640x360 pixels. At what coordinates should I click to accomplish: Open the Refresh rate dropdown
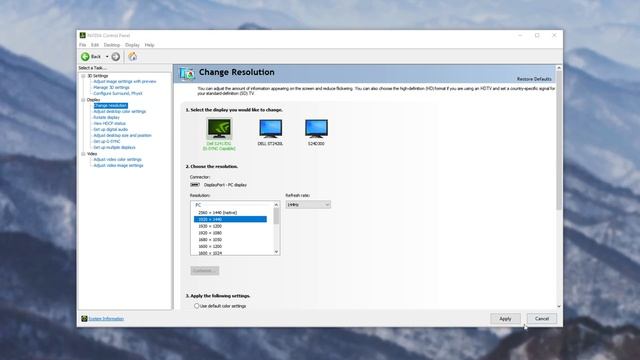[x=308, y=204]
